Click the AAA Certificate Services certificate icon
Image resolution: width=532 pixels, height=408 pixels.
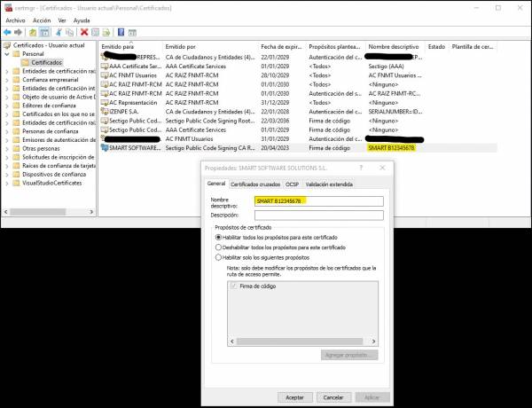105,67
